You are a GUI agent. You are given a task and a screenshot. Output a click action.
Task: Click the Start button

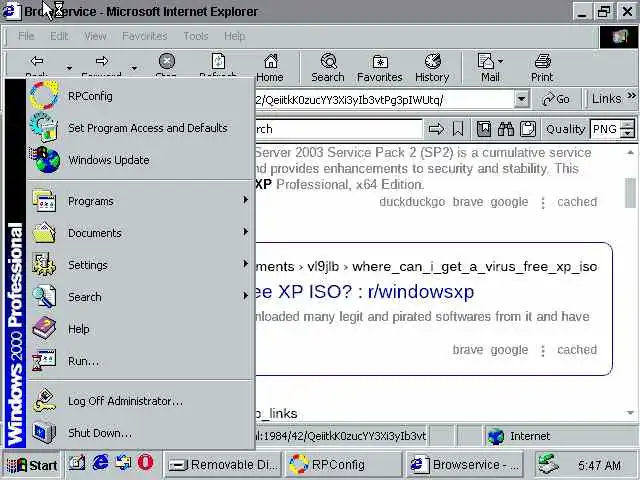(31, 465)
